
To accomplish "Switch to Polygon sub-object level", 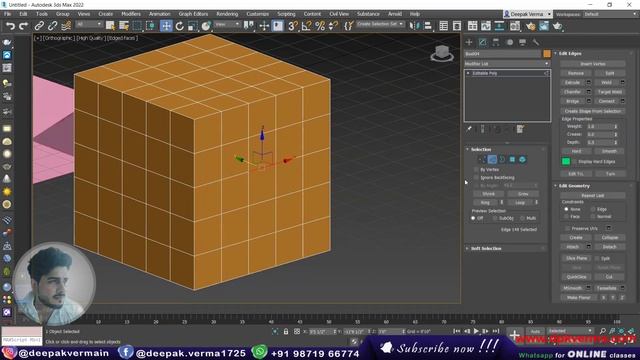I will point(512,160).
